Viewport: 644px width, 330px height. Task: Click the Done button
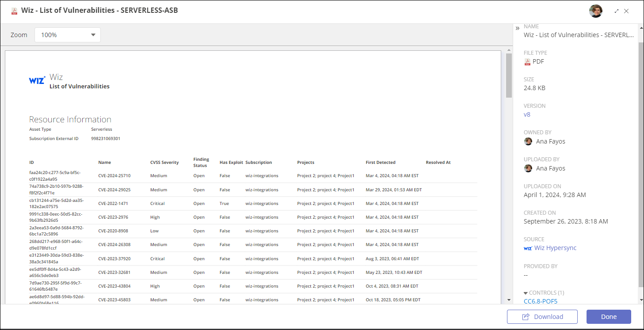[609, 317]
